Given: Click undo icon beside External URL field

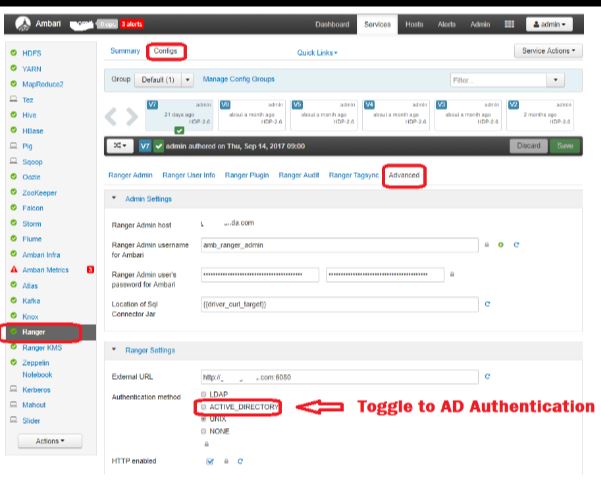Looking at the screenshot, I should pyautogui.click(x=487, y=376).
